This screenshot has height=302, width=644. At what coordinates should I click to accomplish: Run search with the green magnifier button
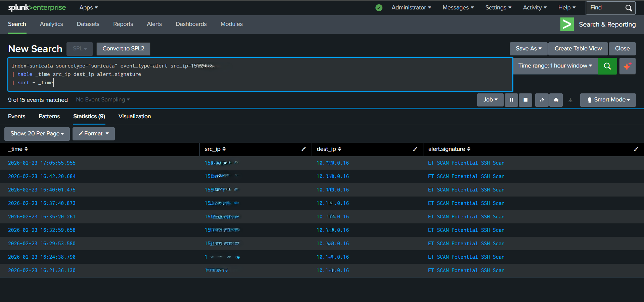pos(607,66)
